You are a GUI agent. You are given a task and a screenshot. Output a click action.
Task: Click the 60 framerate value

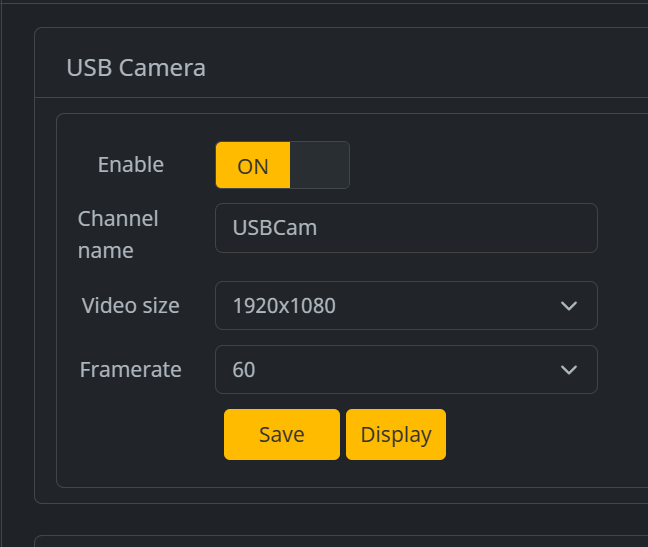[x=244, y=370]
